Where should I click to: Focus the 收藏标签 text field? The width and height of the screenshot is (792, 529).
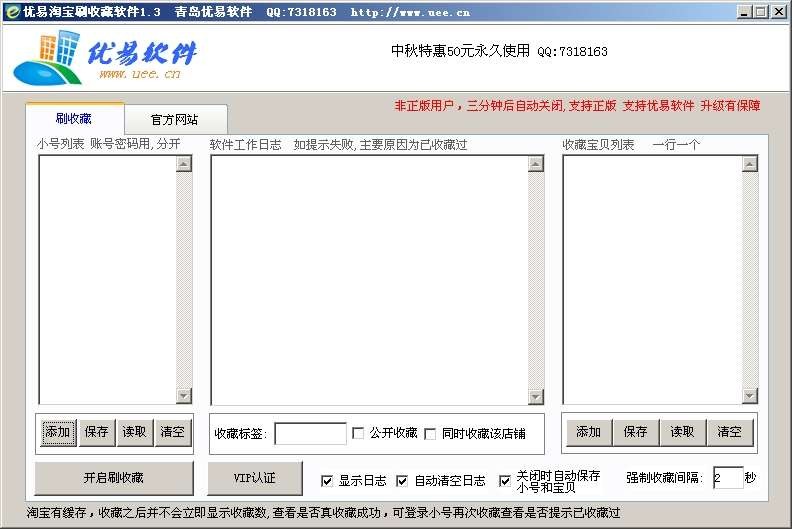pos(310,434)
